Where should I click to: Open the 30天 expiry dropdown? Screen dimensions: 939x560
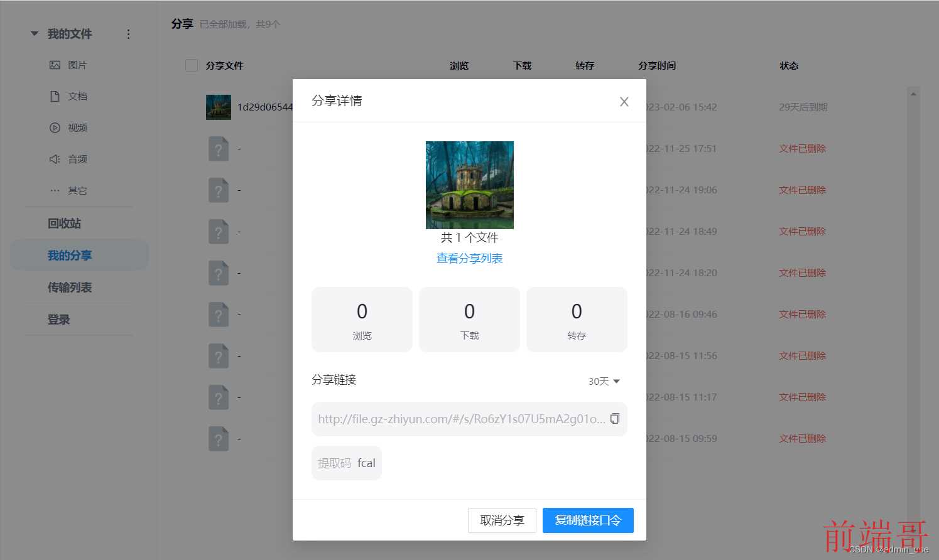point(604,381)
